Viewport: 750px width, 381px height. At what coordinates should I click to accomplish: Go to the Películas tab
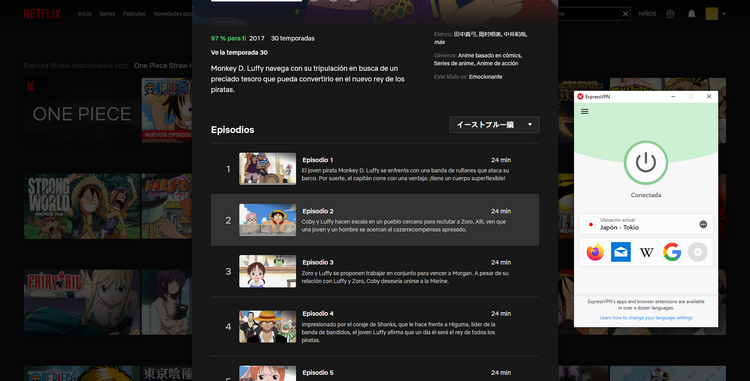[x=134, y=14]
